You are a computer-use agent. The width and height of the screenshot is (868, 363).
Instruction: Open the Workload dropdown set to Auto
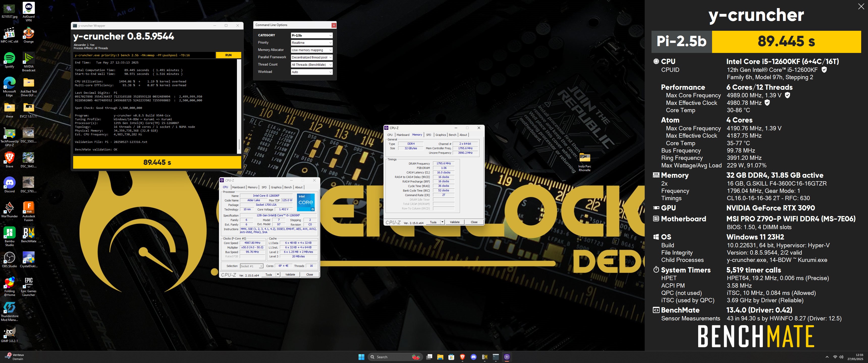click(x=312, y=72)
